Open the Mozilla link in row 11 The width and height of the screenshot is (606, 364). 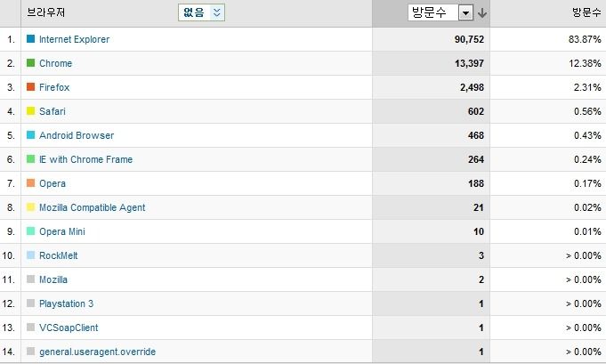53,279
